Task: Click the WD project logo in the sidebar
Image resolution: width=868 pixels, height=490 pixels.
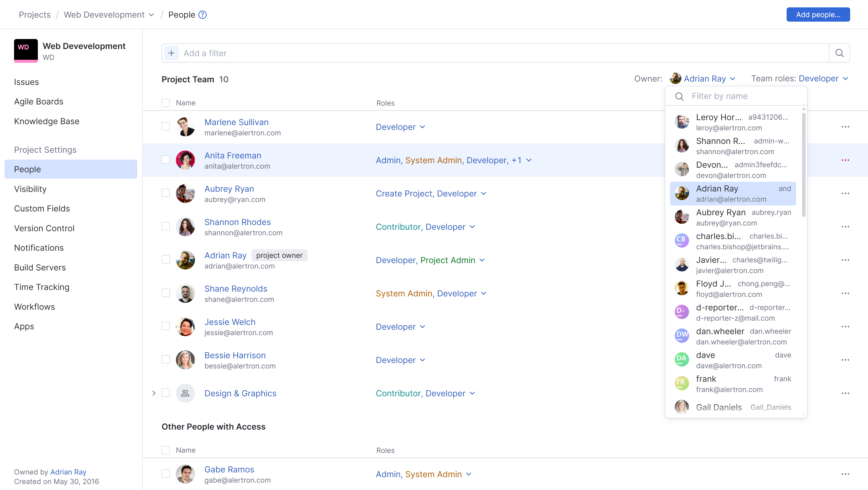Action: click(x=26, y=50)
